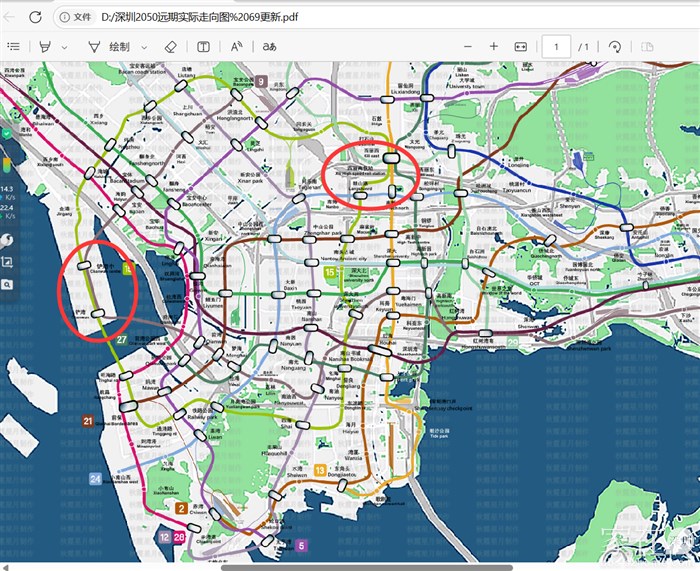Refresh the PDF page

tap(34, 17)
